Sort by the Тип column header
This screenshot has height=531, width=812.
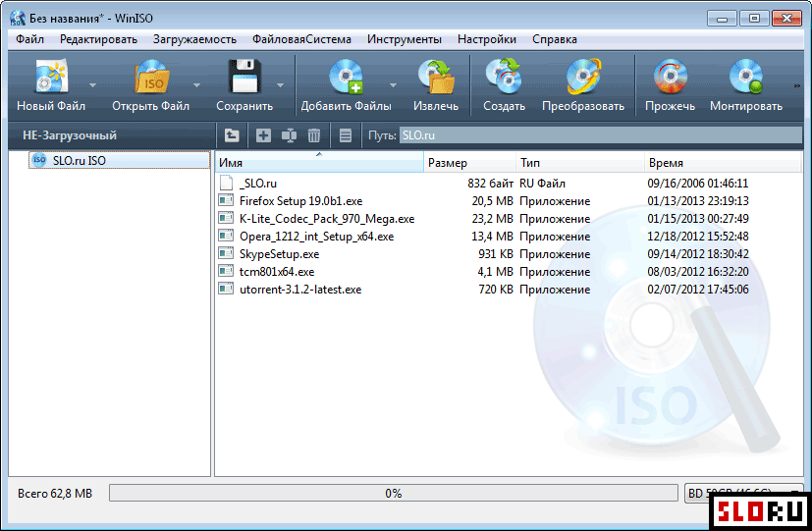click(580, 163)
